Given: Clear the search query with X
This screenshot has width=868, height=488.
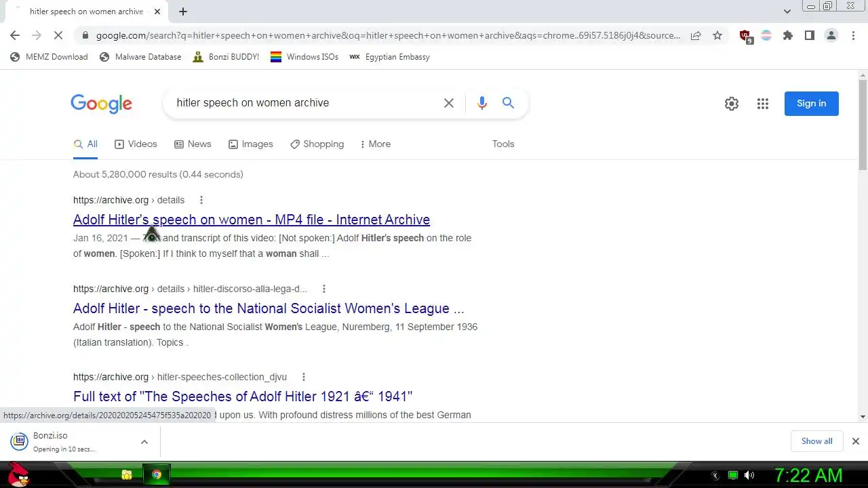Looking at the screenshot, I should pyautogui.click(x=449, y=103).
